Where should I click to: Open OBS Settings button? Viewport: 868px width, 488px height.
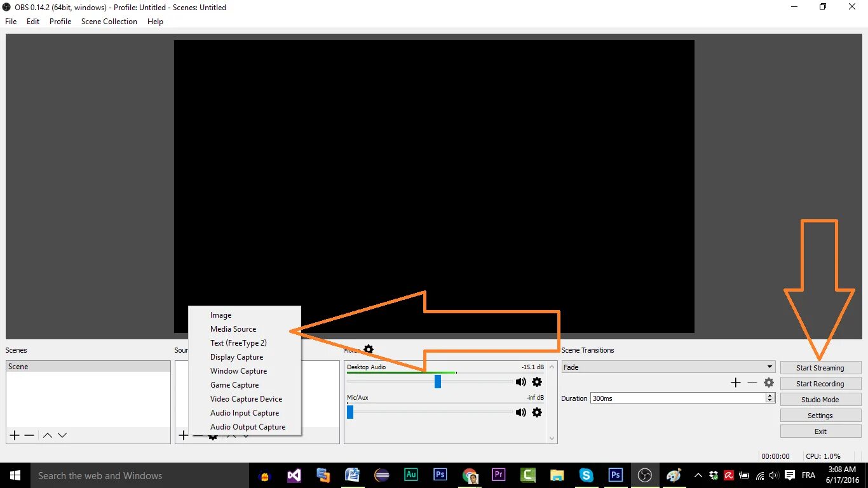tap(820, 416)
